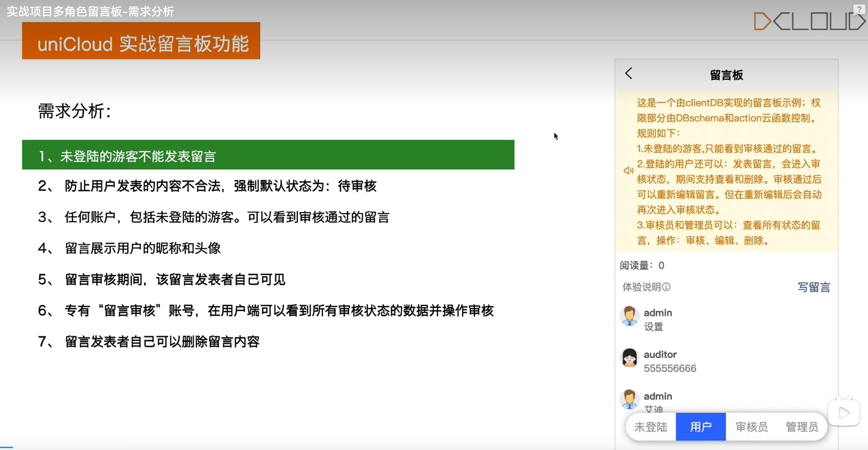Image resolution: width=868 pixels, height=450 pixels.
Task: Click requirement 2 about 待审核 default status
Action: tap(207, 186)
